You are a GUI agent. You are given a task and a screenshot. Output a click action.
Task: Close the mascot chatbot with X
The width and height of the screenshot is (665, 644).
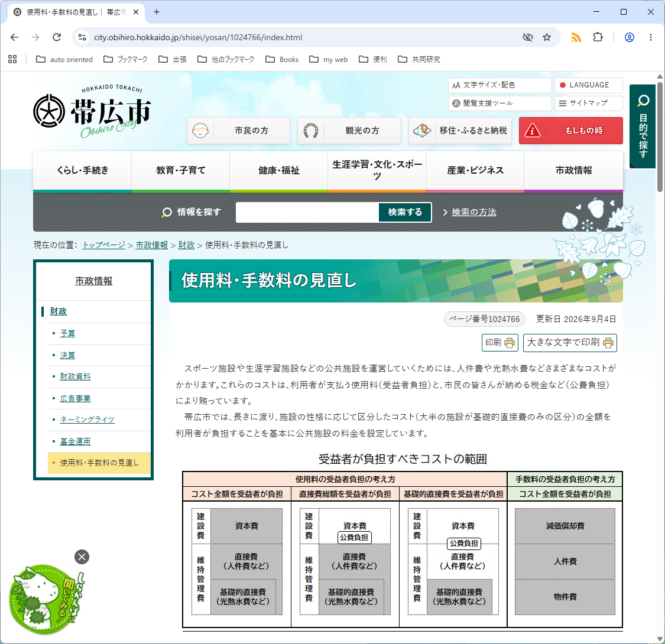coord(82,557)
